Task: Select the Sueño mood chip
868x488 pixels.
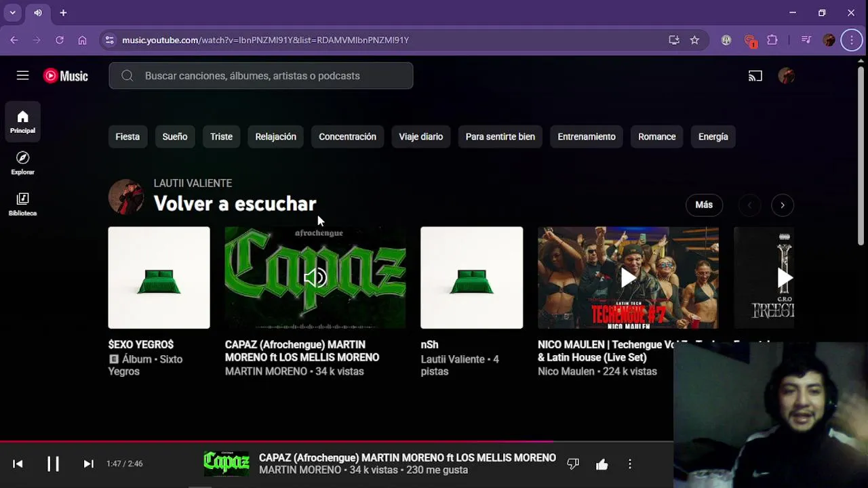Action: pos(174,137)
